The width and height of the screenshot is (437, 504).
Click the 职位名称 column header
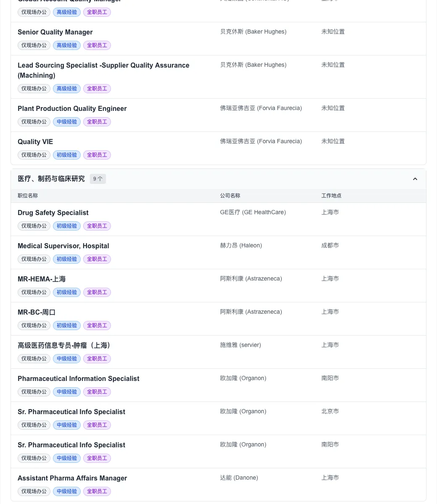(x=28, y=196)
